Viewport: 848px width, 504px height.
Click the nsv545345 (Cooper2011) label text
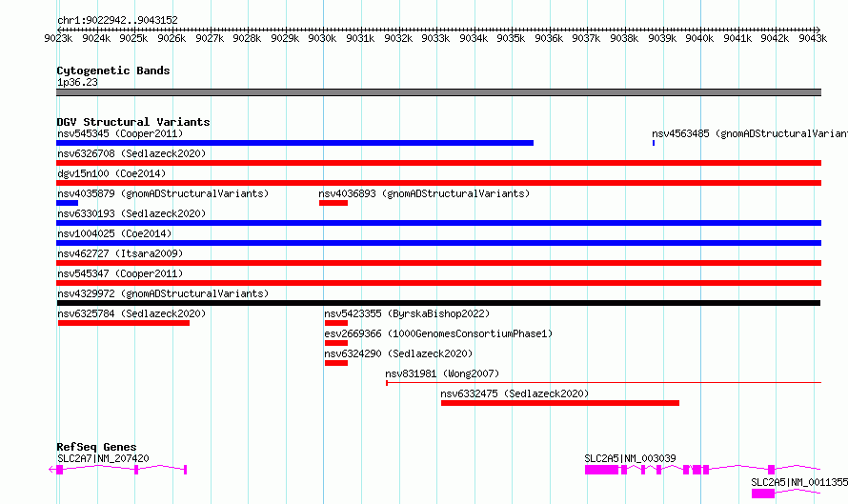[120, 133]
